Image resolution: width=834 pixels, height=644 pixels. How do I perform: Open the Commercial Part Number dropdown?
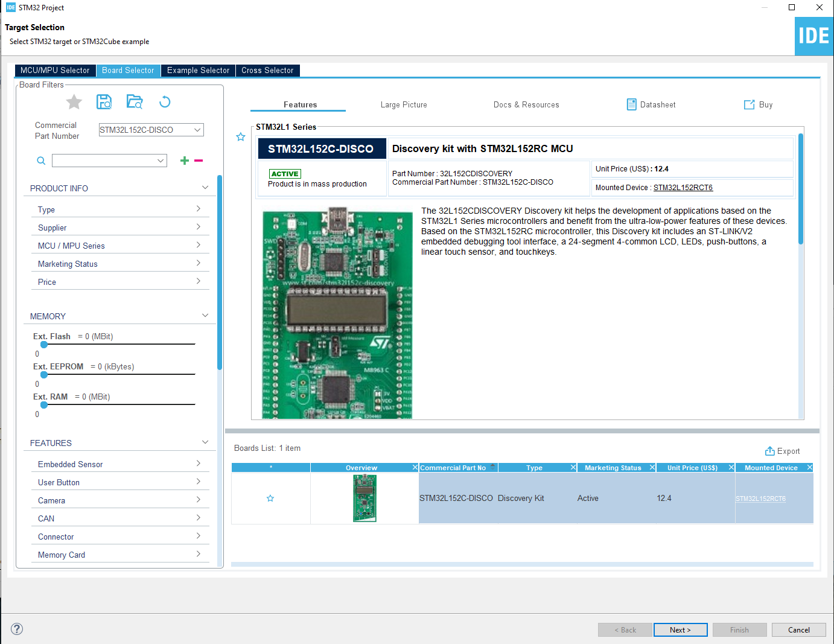(x=197, y=129)
